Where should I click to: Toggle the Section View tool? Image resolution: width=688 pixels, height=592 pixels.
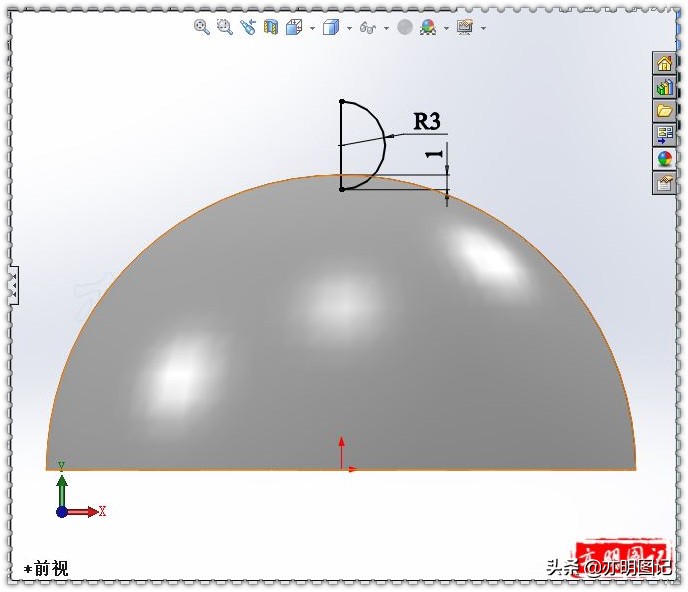(x=271, y=27)
